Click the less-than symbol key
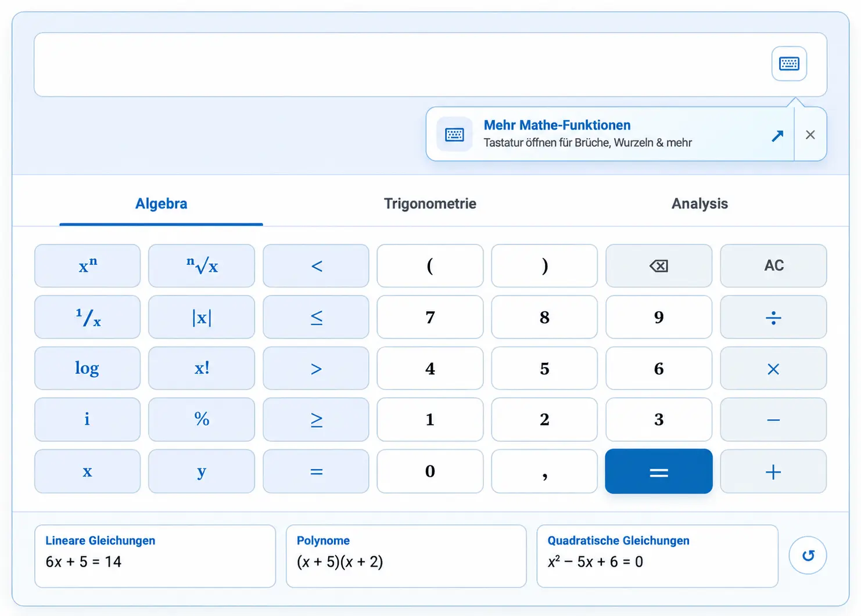 coord(316,266)
